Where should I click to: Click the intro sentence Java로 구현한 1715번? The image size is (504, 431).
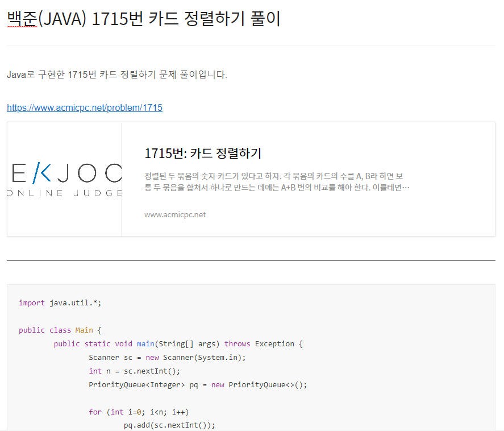[117, 74]
